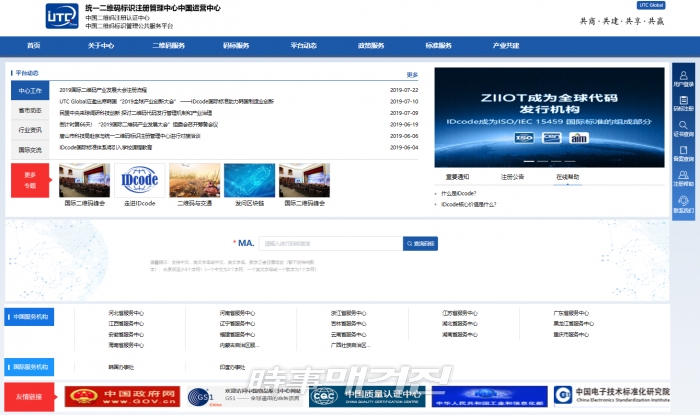Open the 二维码服务 menu item
The width and height of the screenshot is (700, 415).
point(168,46)
